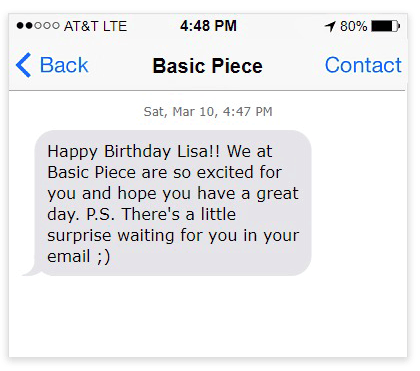
Task: Tap the empty conversation area below message
Action: click(x=208, y=317)
